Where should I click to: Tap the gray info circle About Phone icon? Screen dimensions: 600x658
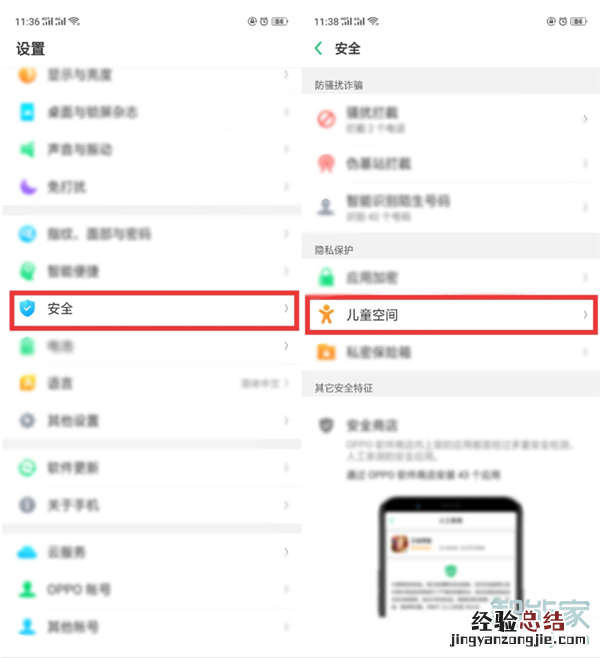(27, 505)
